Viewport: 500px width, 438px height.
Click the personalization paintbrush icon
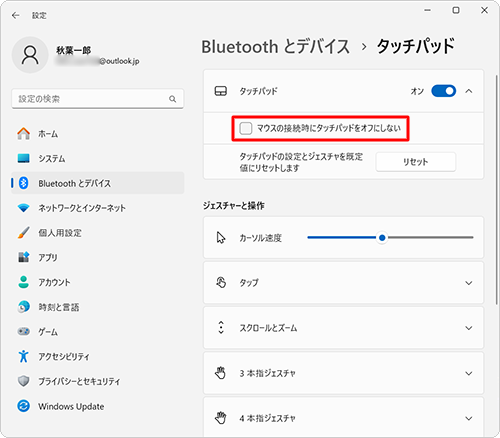(24, 233)
